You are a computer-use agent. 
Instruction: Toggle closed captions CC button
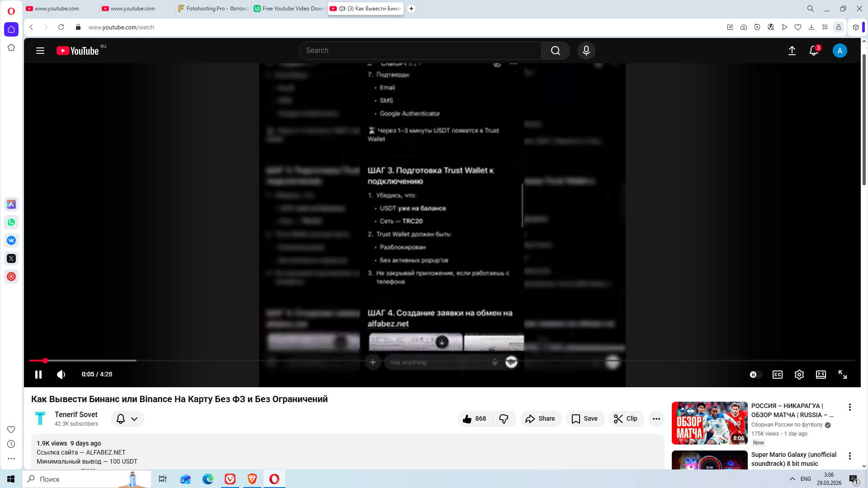pos(777,375)
